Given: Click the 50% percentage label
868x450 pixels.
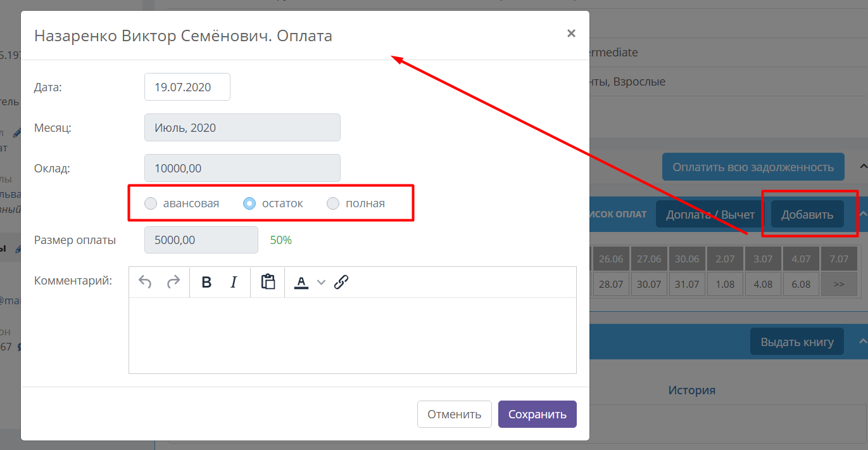Looking at the screenshot, I should (281, 240).
